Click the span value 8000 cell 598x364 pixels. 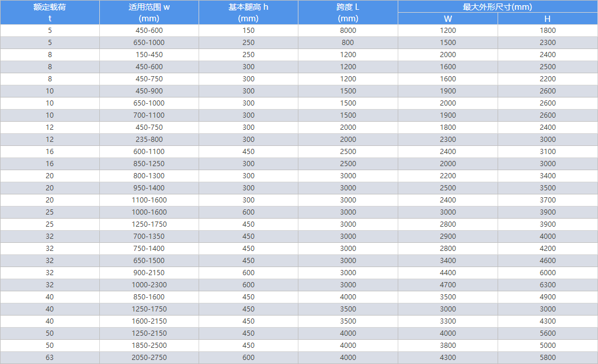(348, 31)
